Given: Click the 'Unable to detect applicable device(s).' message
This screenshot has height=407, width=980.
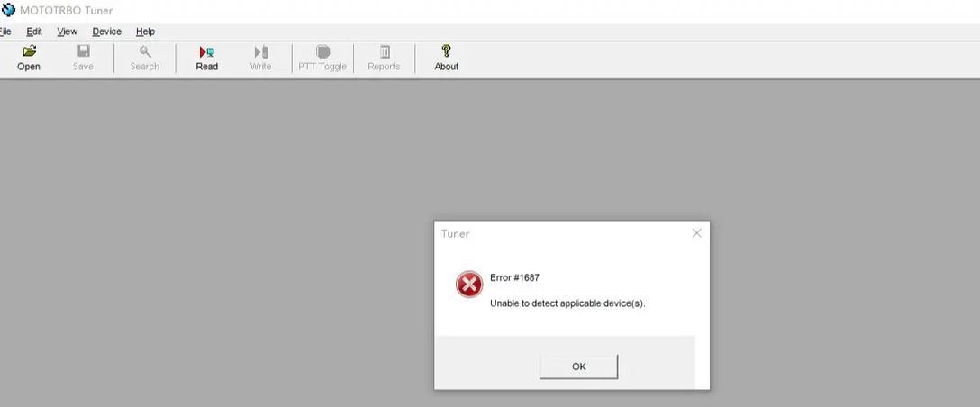Looking at the screenshot, I should 567,303.
